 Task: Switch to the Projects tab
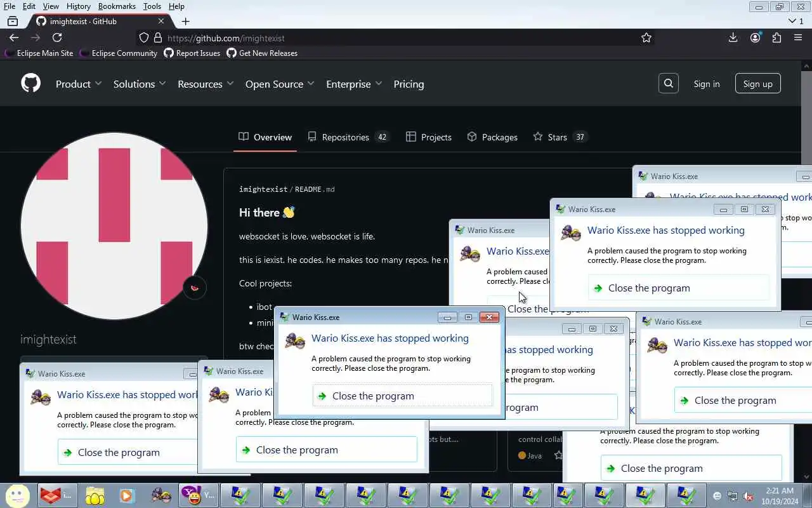pyautogui.click(x=429, y=137)
